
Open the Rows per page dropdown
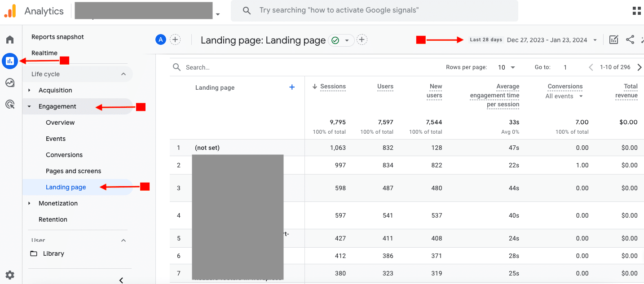click(506, 67)
